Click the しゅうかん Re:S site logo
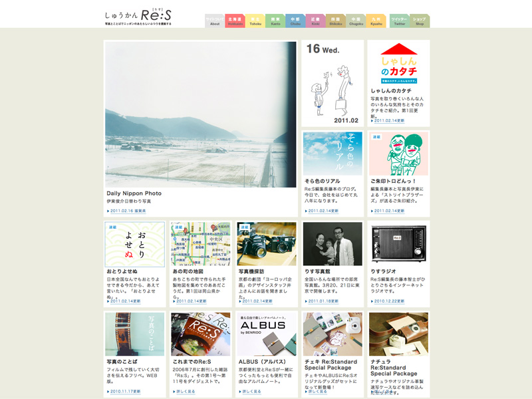The height and width of the screenshot is (399, 532). point(138,17)
